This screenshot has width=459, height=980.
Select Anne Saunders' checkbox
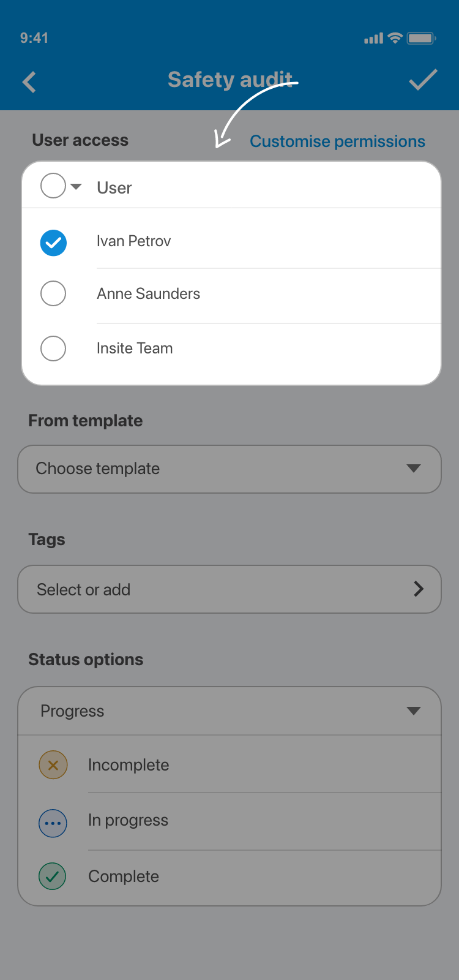53,293
